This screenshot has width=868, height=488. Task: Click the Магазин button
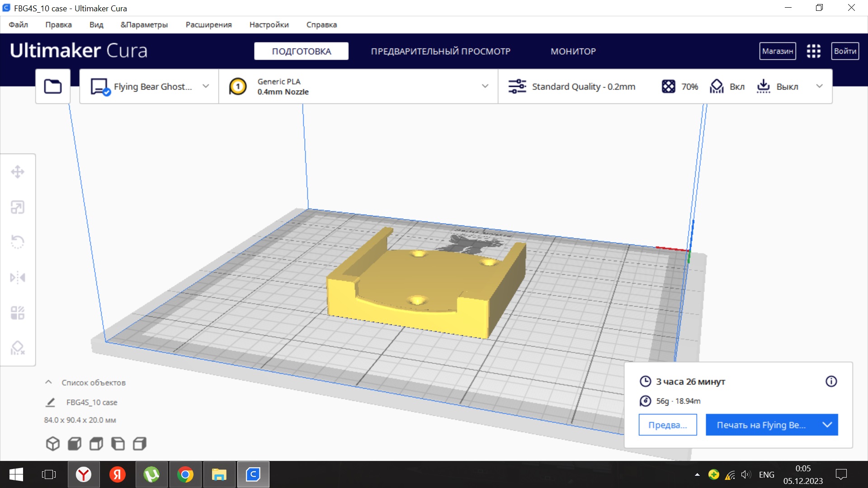click(777, 51)
